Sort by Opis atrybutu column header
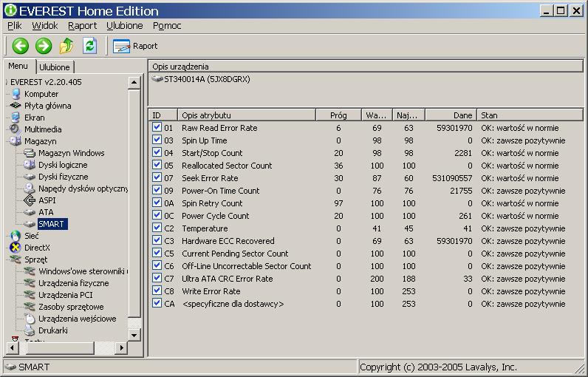The width and height of the screenshot is (588, 377). tap(247, 115)
